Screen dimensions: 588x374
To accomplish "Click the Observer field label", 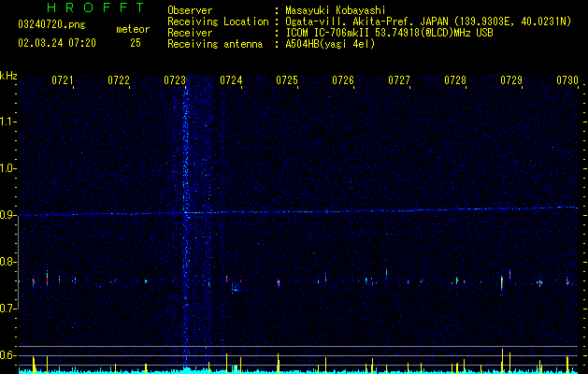I will coord(190,10).
